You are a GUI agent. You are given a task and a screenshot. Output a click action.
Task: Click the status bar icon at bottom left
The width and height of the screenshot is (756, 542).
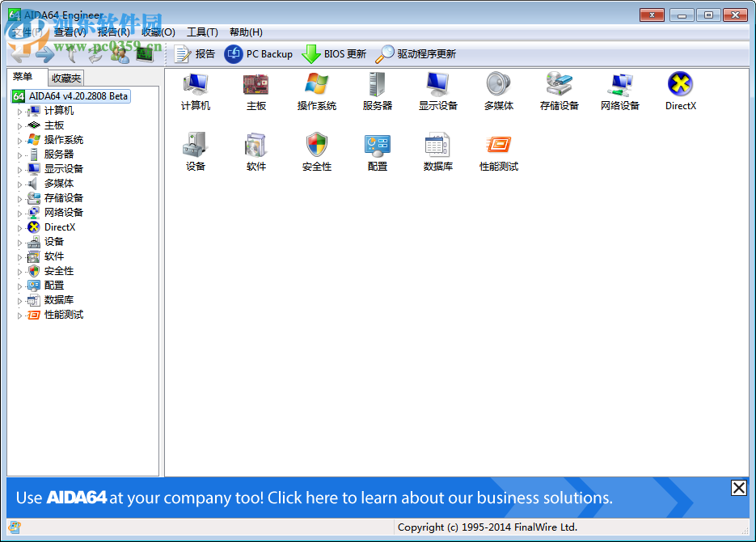(15, 527)
